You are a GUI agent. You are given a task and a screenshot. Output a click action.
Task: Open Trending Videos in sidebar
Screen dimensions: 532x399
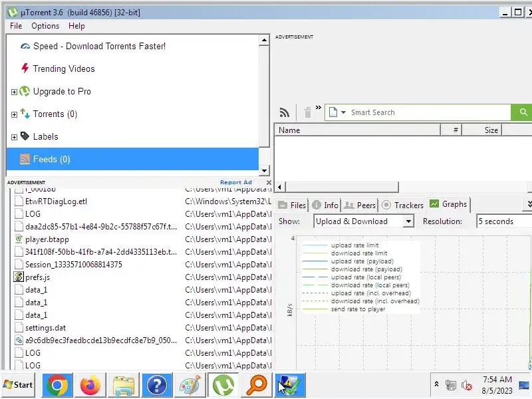64,69
